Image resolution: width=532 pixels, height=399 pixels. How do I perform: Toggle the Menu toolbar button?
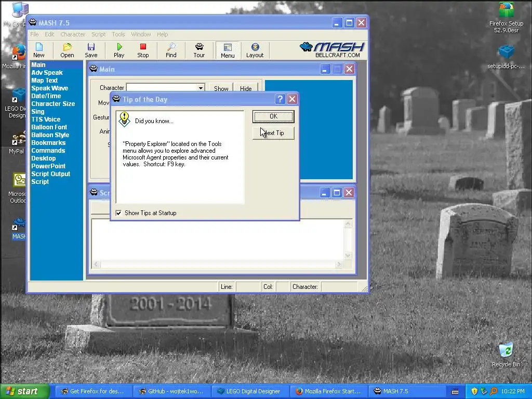(228, 50)
